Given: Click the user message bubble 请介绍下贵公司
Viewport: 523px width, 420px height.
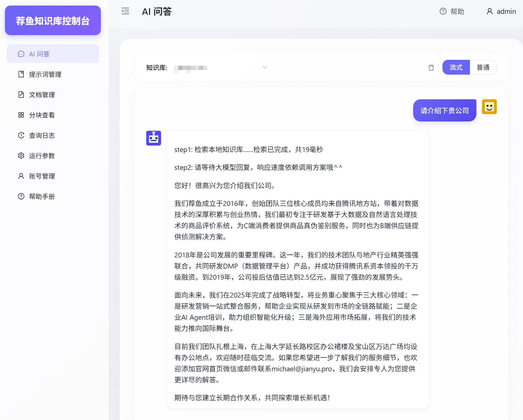Looking at the screenshot, I should coord(444,110).
